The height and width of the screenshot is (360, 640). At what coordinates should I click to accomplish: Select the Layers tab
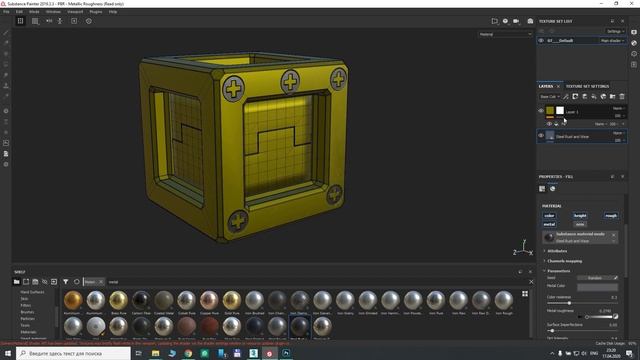coord(546,87)
